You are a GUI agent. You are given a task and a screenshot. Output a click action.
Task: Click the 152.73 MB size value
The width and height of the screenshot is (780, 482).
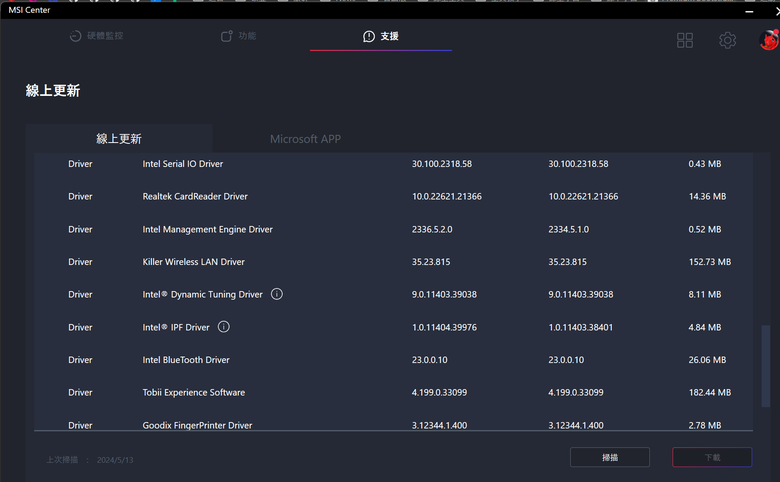pyautogui.click(x=710, y=262)
